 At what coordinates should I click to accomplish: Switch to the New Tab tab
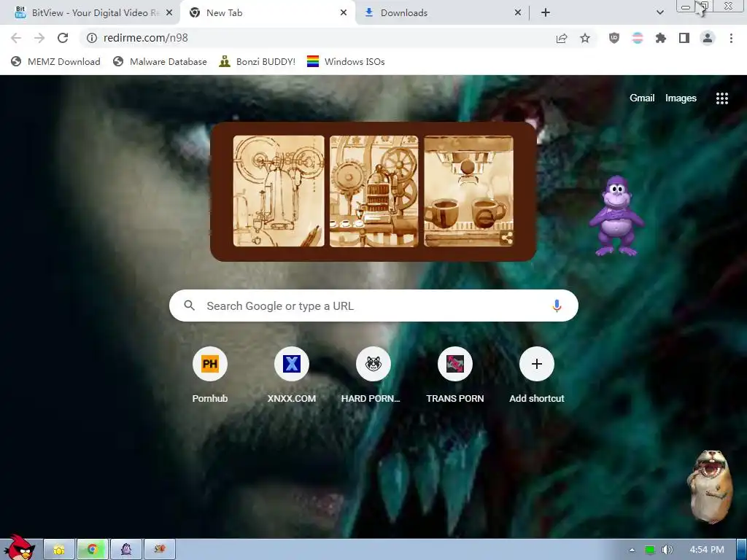pyautogui.click(x=268, y=13)
